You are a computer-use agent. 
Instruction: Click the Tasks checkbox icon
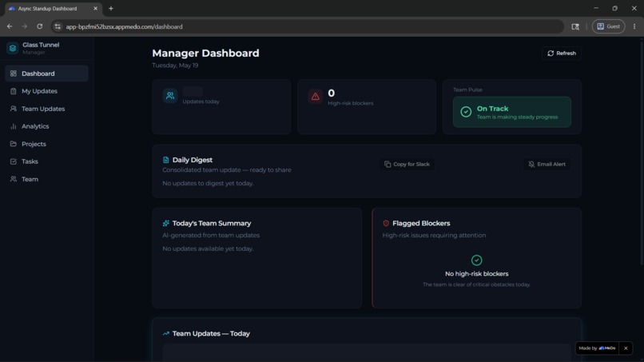[x=13, y=161]
